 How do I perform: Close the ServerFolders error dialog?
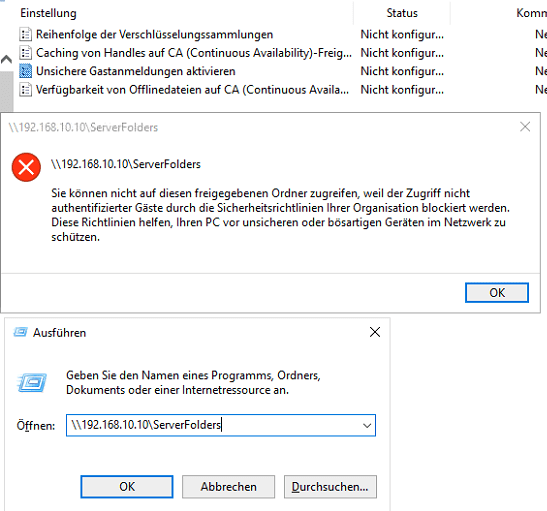click(525, 127)
